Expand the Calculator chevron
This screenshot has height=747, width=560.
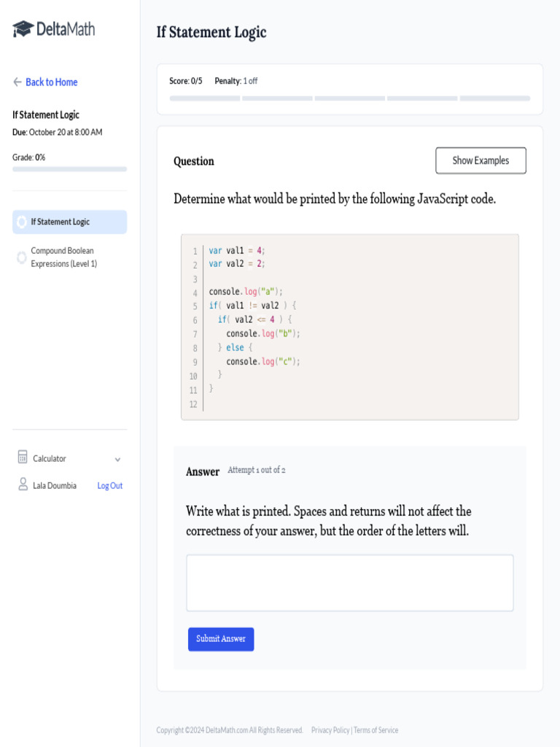click(118, 459)
